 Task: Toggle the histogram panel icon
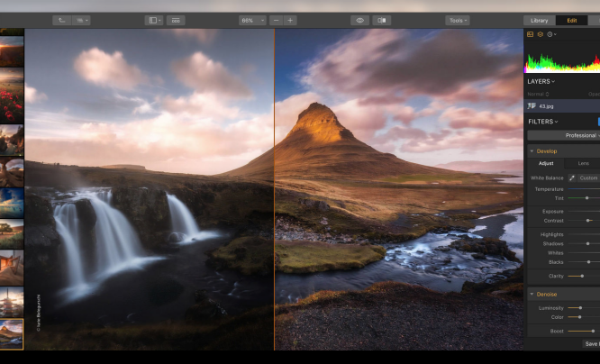pyautogui.click(x=530, y=34)
